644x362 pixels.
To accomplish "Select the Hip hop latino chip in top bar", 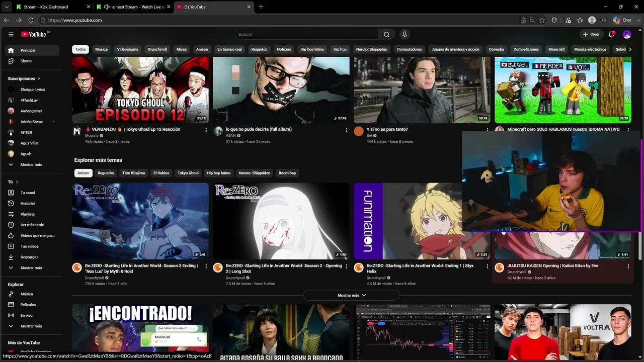I will [x=312, y=49].
